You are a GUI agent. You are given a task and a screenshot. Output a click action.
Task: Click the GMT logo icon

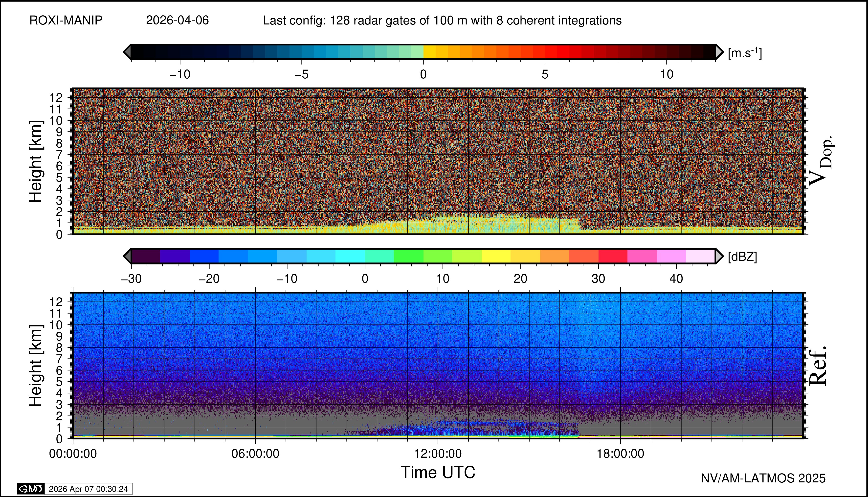pos(31,489)
